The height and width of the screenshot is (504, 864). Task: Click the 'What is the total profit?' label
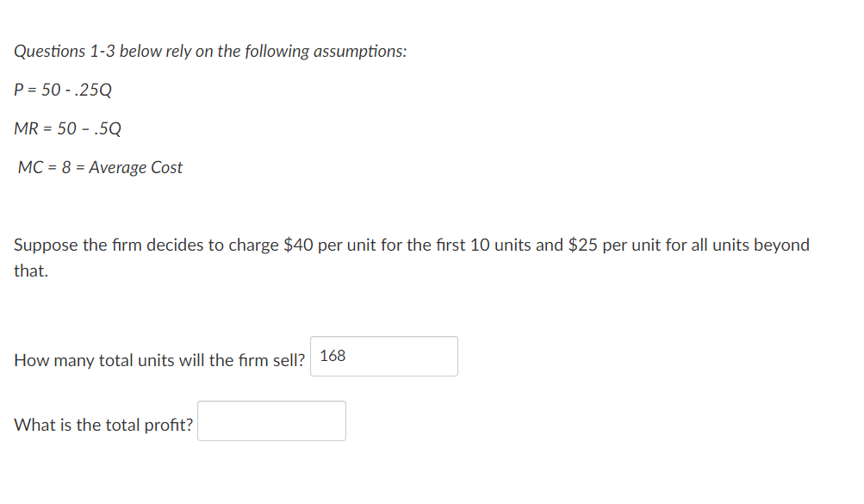coord(103,424)
